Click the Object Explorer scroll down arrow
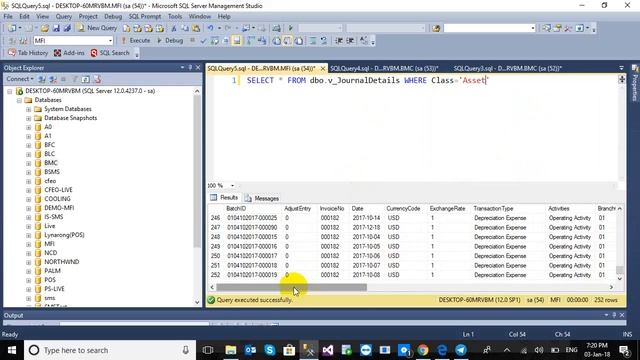The image size is (640, 360). coord(197,302)
